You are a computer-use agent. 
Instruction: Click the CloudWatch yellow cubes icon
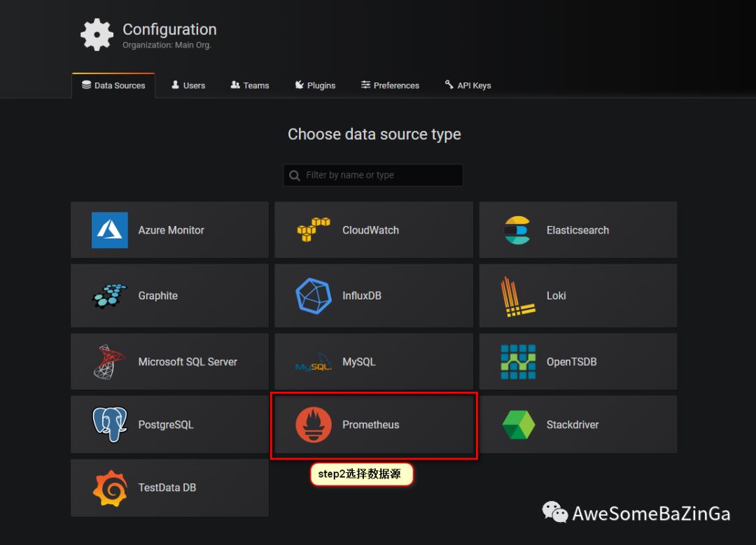tap(314, 229)
